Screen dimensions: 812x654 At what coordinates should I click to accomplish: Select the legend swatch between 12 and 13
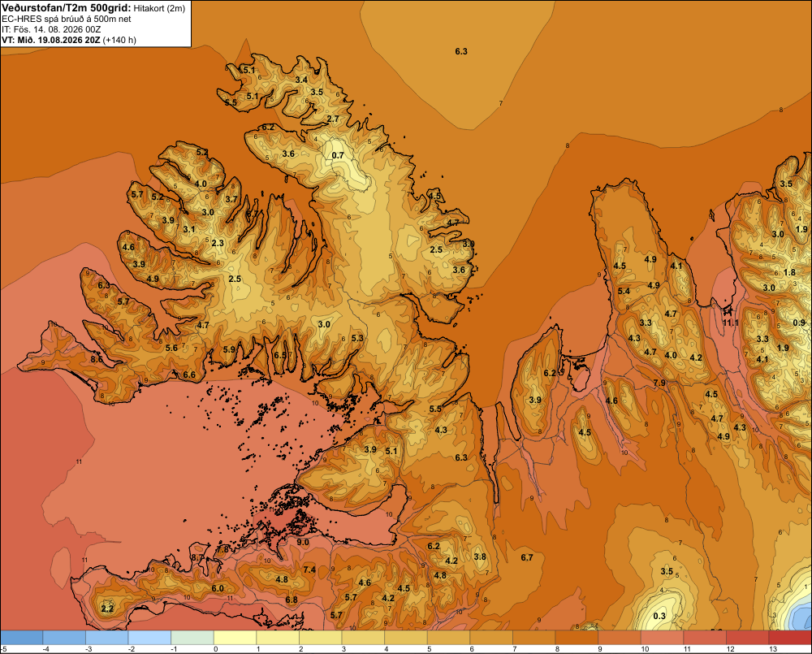point(747,638)
